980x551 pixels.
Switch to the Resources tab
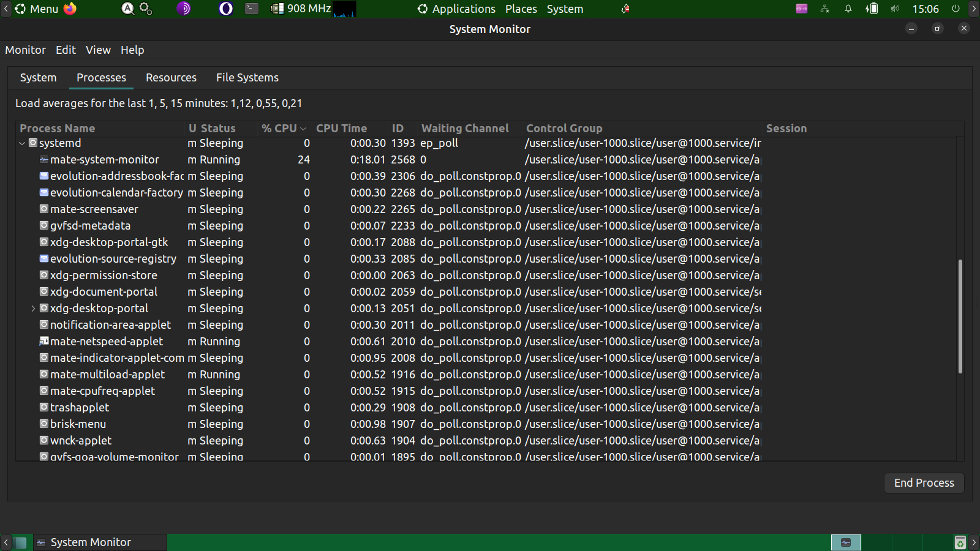point(171,78)
